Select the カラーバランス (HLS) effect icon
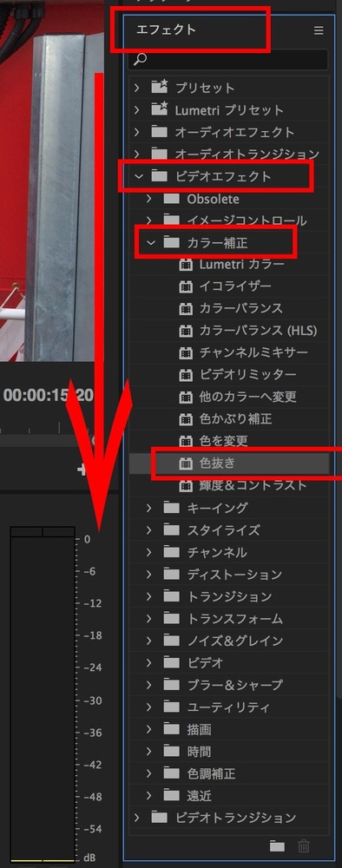This screenshot has height=868, width=342. point(186,331)
